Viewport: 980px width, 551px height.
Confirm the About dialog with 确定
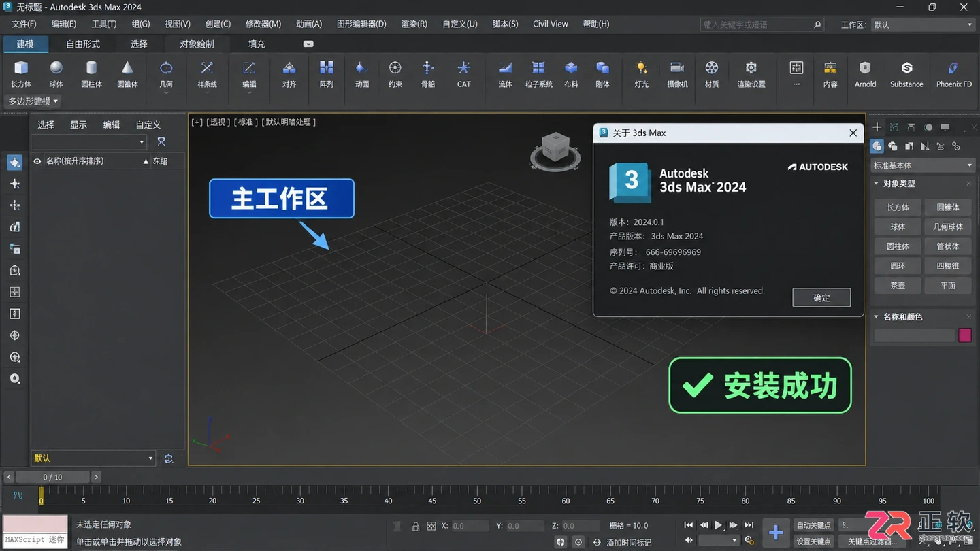point(821,297)
